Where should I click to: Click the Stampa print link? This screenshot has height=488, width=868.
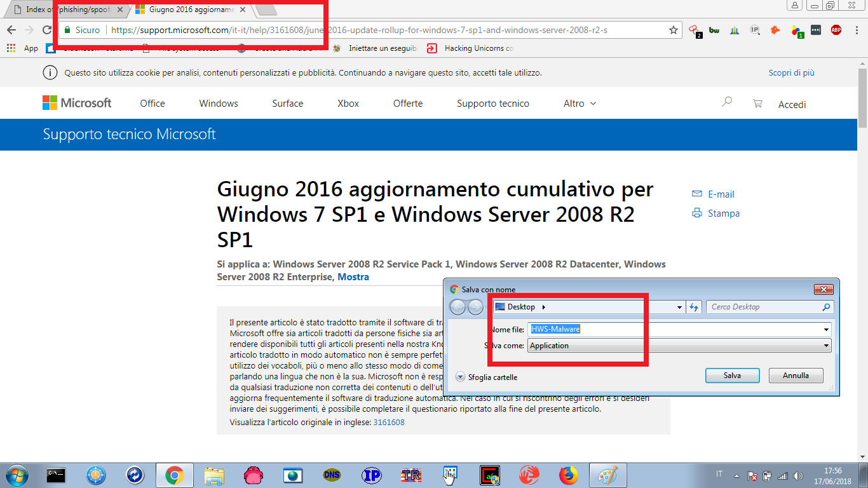715,213
